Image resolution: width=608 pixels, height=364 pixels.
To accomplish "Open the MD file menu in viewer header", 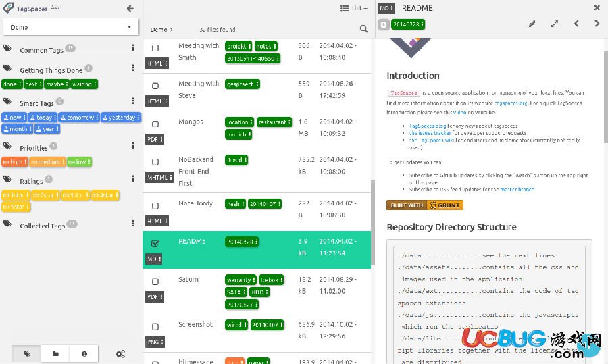I will 386,8.
